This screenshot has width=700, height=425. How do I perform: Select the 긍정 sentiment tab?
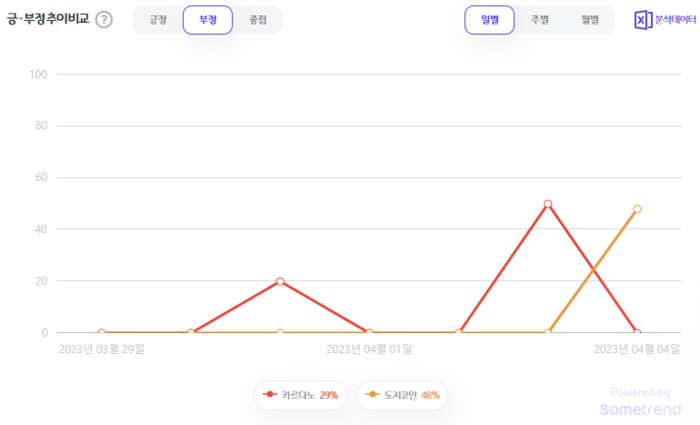(158, 20)
